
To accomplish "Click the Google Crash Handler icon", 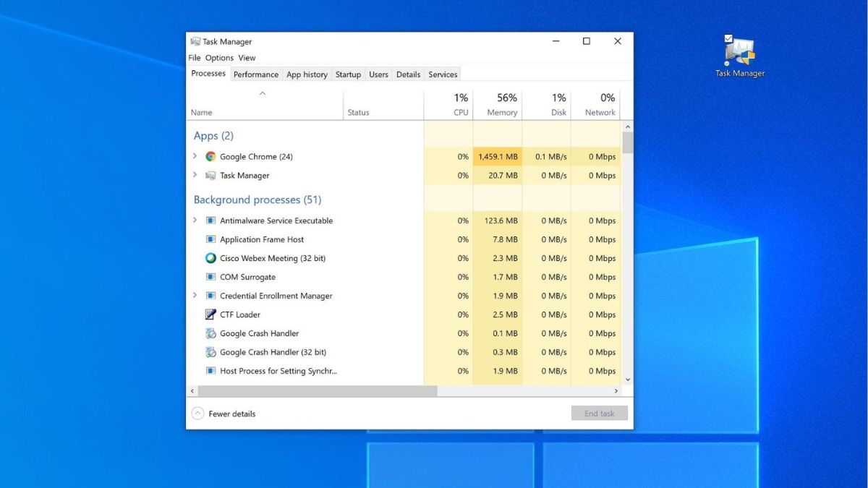I will [210, 333].
